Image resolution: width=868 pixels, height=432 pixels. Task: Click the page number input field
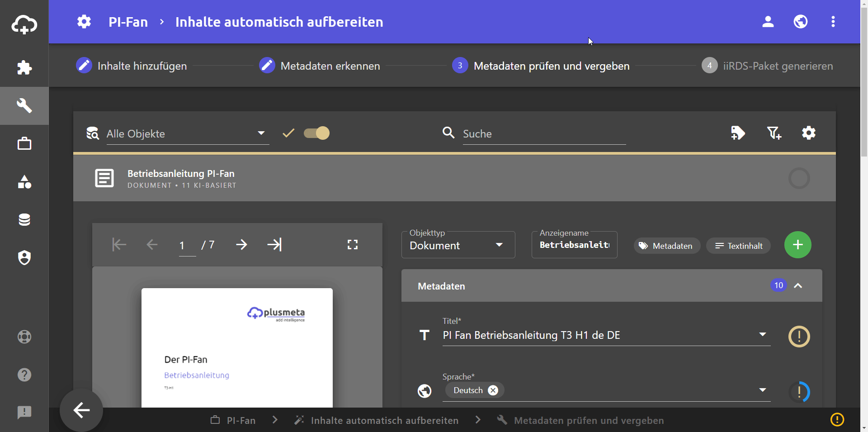[187, 245]
